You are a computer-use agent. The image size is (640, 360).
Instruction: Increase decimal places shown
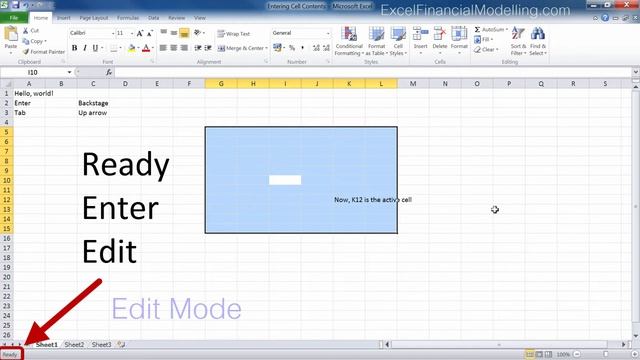click(x=316, y=48)
